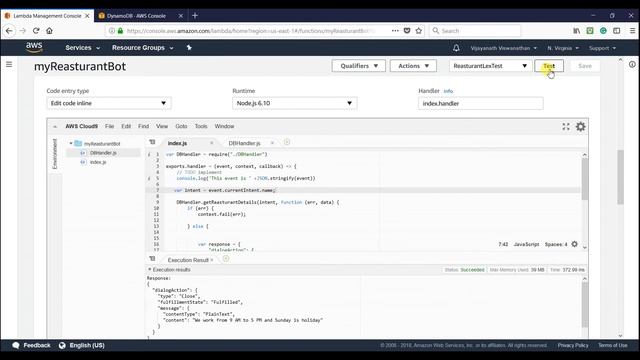Open Cloud9 editor settings gear
The height and width of the screenshot is (360, 640).
coord(580,127)
